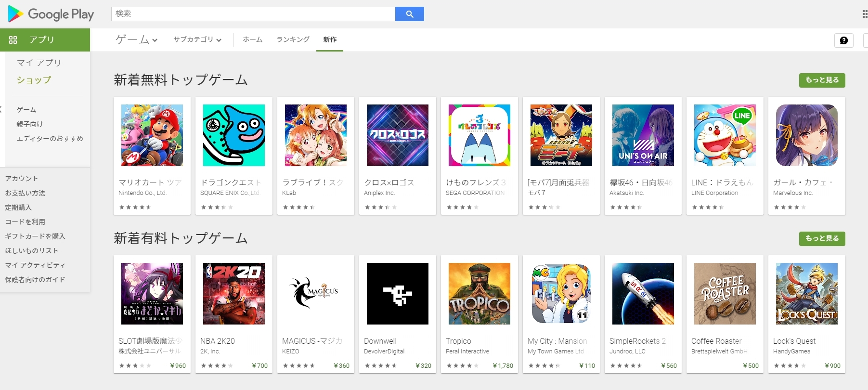Click the SEGA CORPORATION developer name
This screenshot has height=390, width=868.
[475, 193]
